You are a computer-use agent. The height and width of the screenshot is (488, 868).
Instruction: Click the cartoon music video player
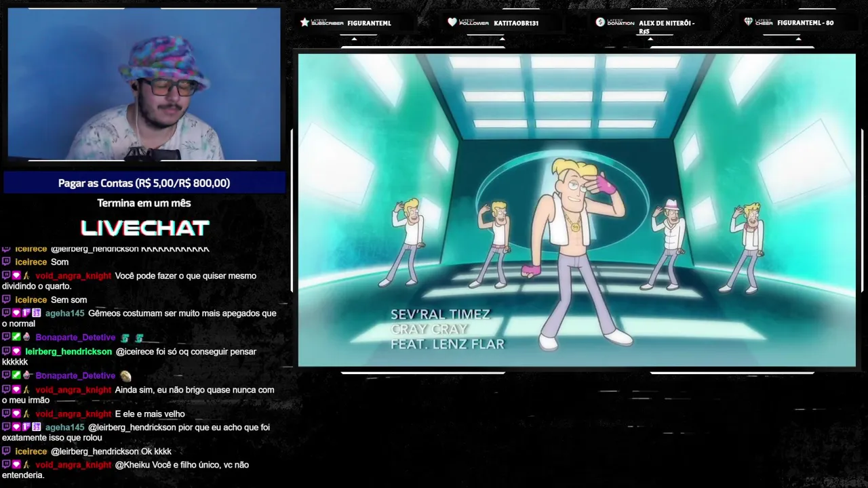click(577, 210)
